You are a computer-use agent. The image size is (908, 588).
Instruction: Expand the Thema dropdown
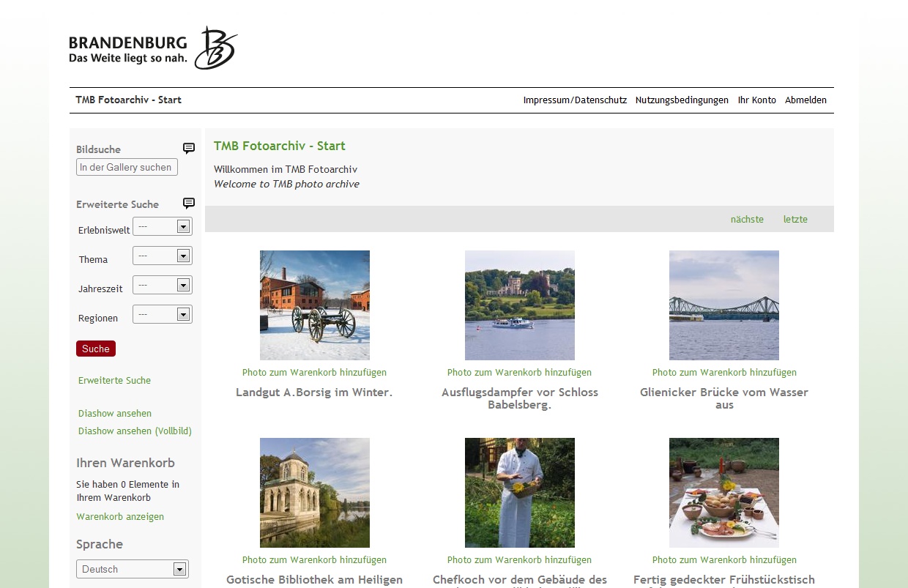pyautogui.click(x=163, y=256)
